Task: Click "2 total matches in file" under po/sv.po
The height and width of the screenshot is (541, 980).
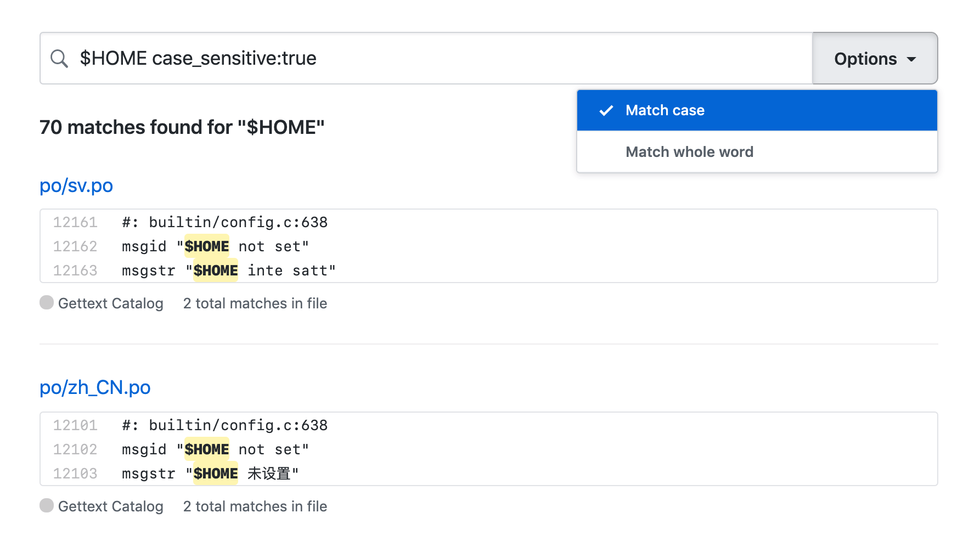Action: [255, 302]
